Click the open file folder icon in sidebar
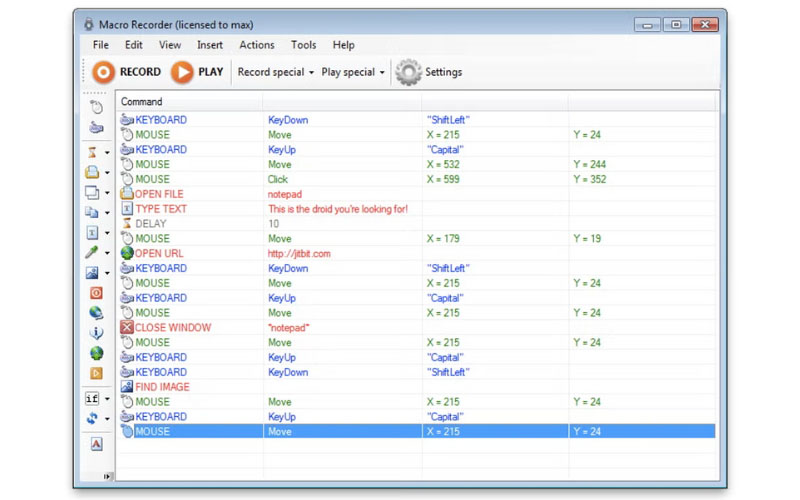The height and width of the screenshot is (500, 800). point(92,172)
